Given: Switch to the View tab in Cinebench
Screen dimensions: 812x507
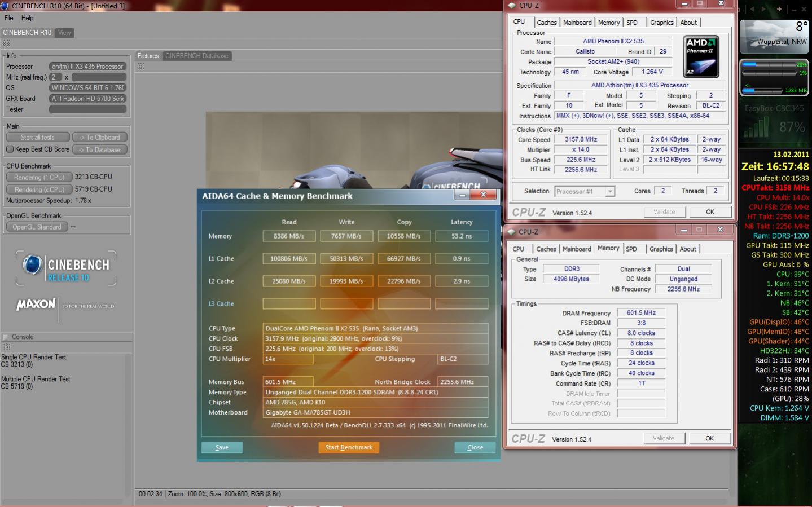Looking at the screenshot, I should point(64,33).
